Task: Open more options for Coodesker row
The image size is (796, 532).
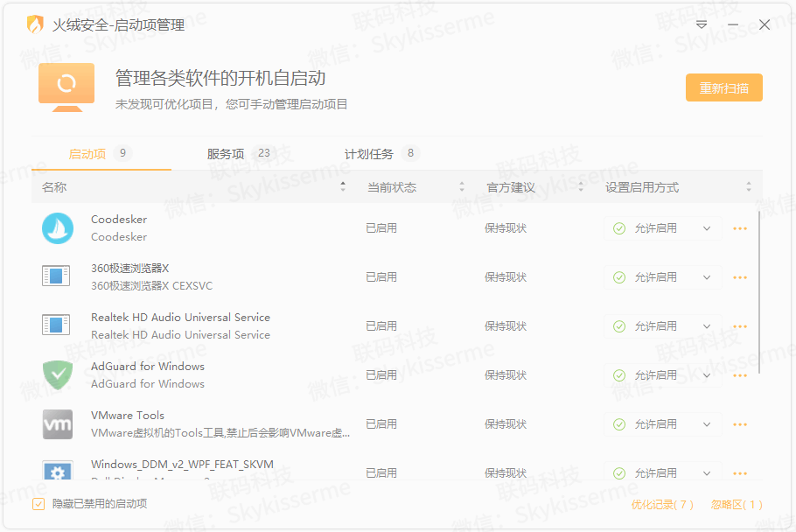Action: 740,228
